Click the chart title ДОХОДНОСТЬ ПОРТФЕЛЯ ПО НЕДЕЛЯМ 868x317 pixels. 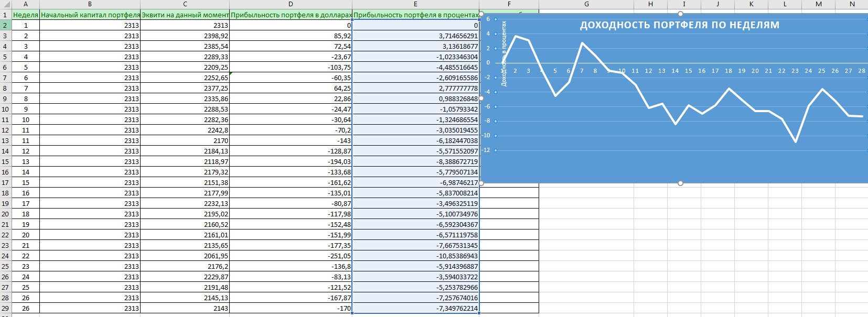(x=679, y=25)
